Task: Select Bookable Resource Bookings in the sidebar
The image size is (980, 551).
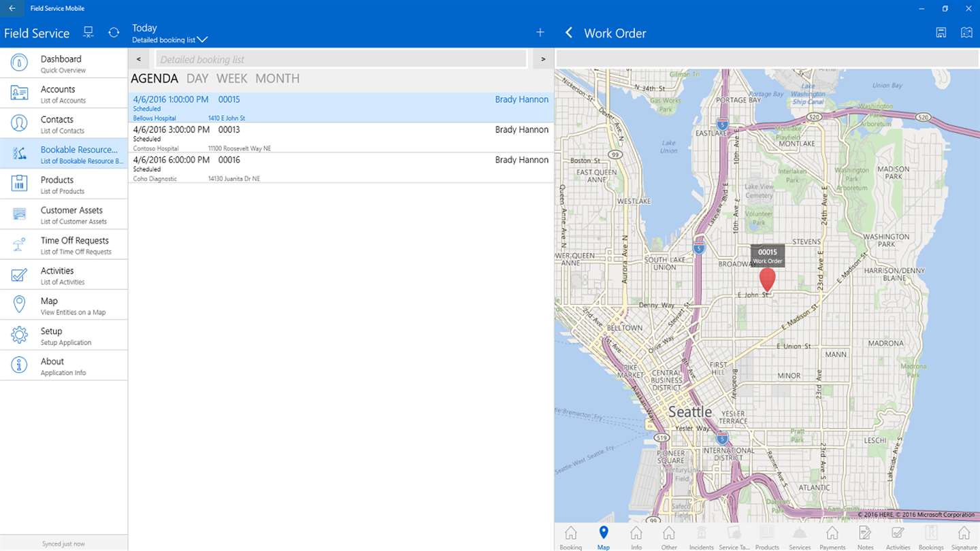Action: tap(64, 154)
